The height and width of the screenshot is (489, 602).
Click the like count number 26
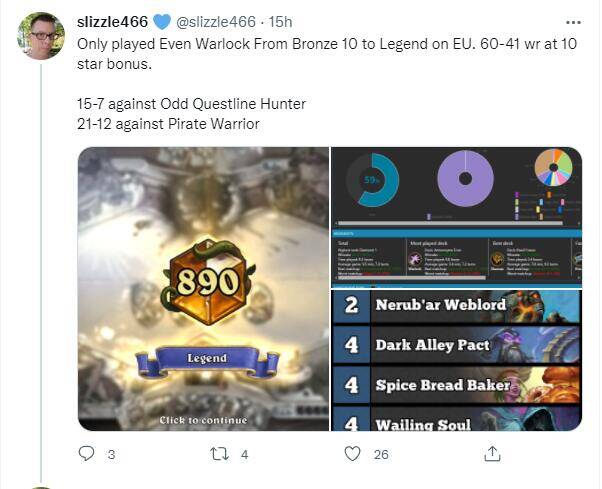381,455
